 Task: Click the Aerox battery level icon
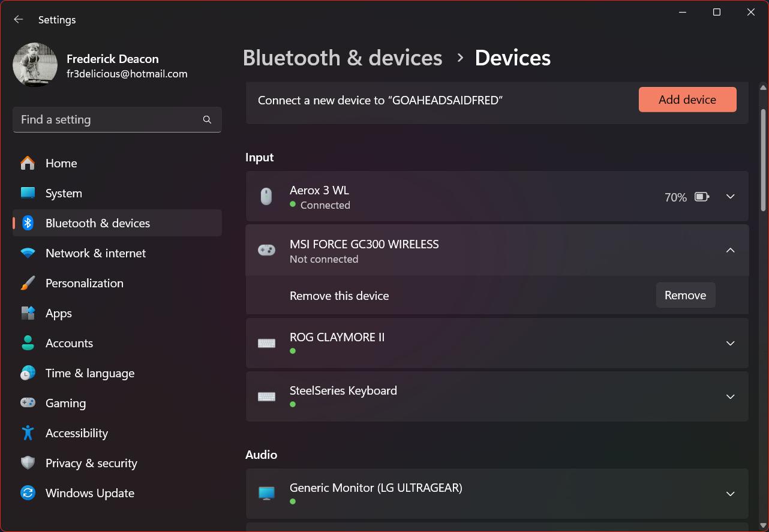702,197
